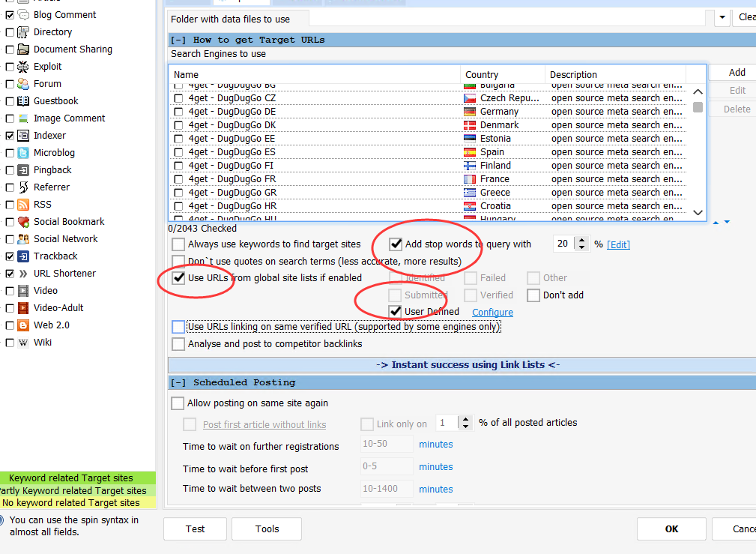Click the Folder with data files input field
Image resolution: width=756 pixels, height=554 pixels.
(508, 18)
